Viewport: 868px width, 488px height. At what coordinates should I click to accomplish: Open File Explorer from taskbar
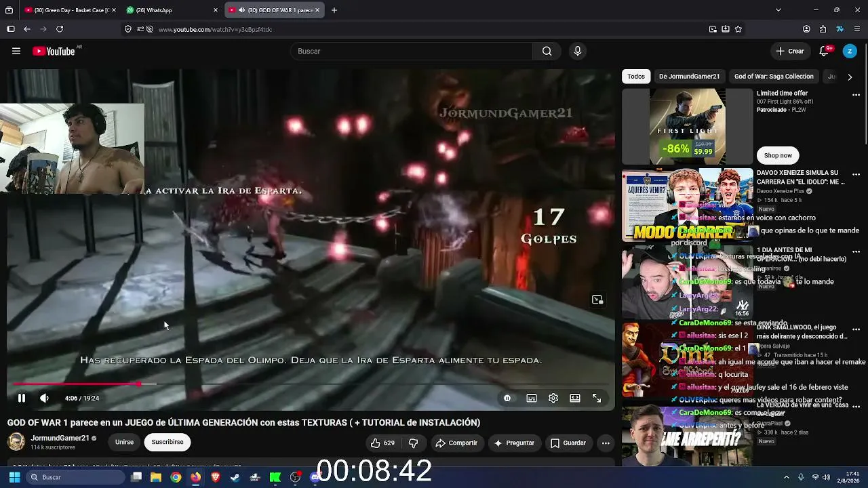pos(156,477)
